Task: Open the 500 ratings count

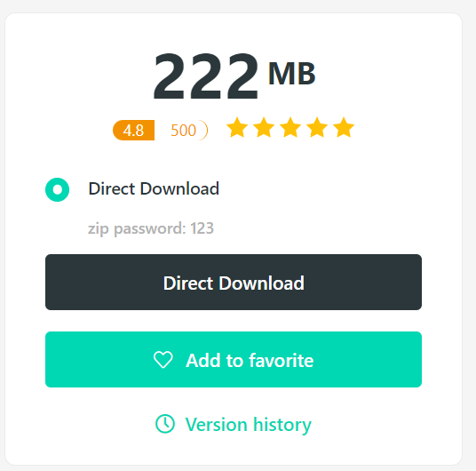Action: (183, 131)
